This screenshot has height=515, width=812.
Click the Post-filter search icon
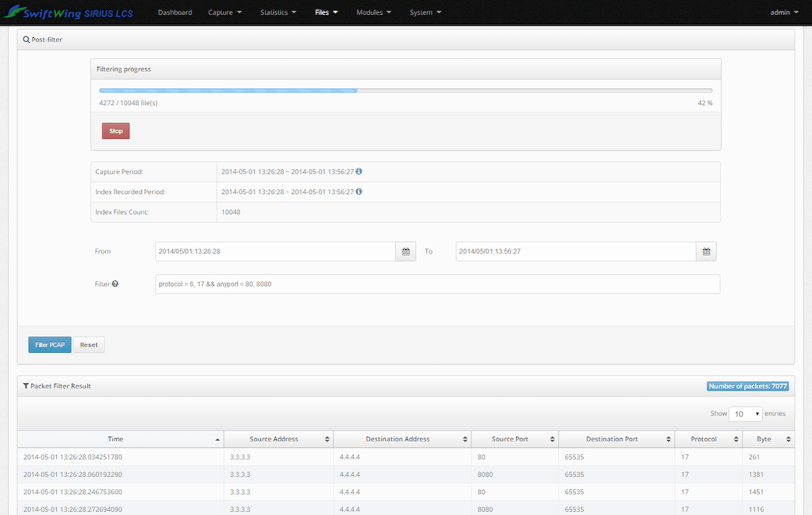click(x=26, y=39)
